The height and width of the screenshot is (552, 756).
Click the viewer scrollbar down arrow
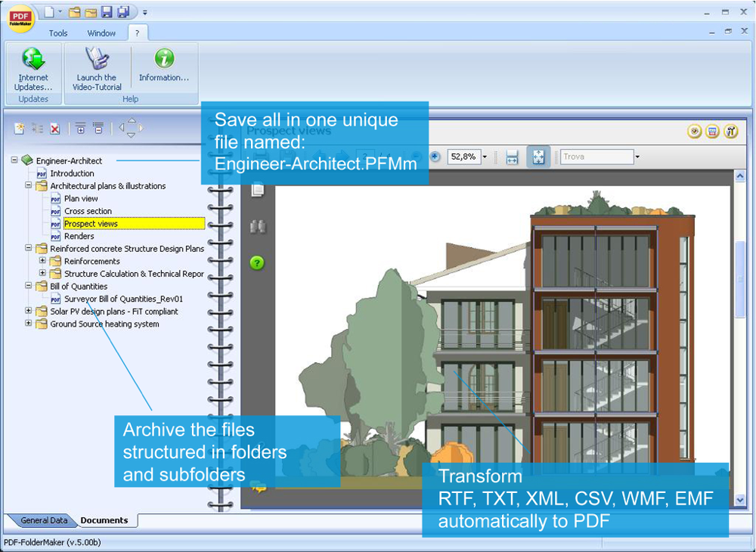coord(740,501)
